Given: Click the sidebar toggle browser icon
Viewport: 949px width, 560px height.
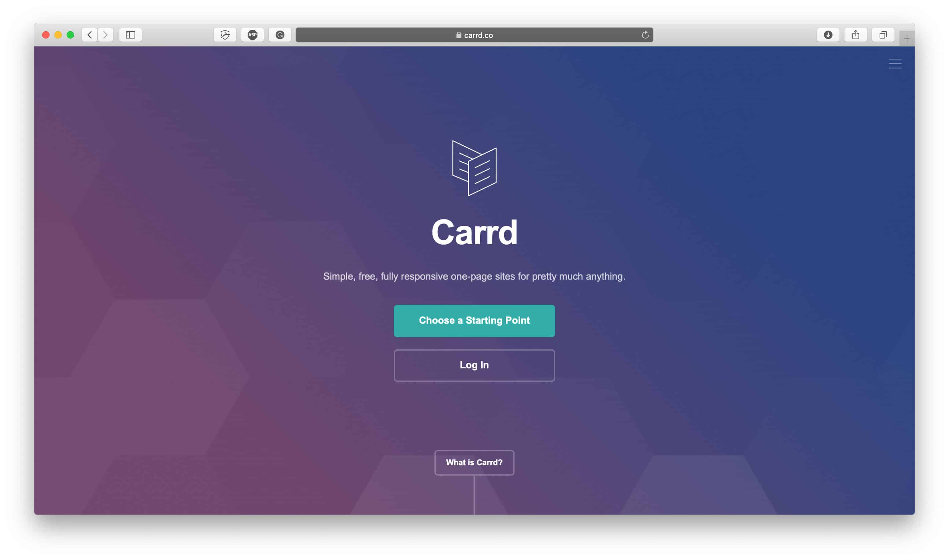Looking at the screenshot, I should tap(130, 35).
